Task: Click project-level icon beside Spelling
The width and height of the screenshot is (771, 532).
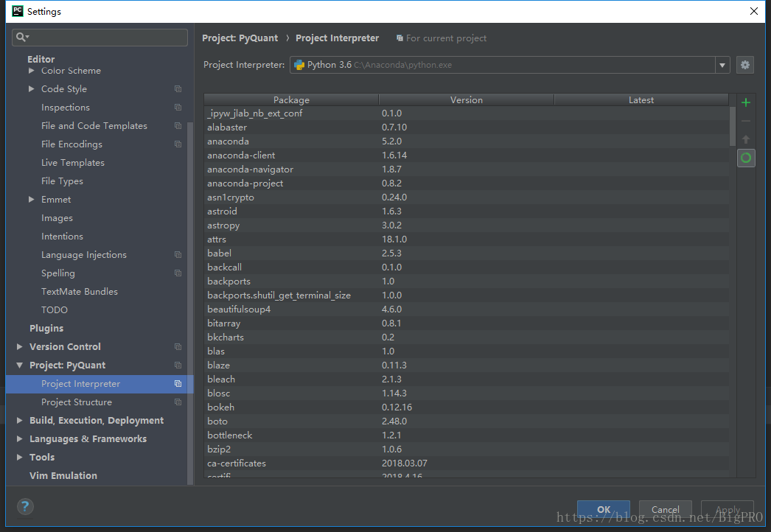Action: point(178,273)
